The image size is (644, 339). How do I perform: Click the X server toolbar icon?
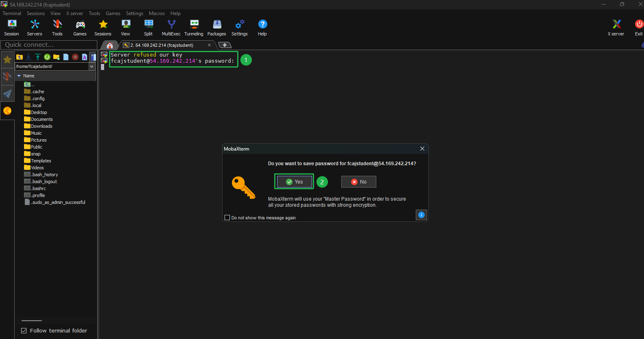tap(616, 28)
